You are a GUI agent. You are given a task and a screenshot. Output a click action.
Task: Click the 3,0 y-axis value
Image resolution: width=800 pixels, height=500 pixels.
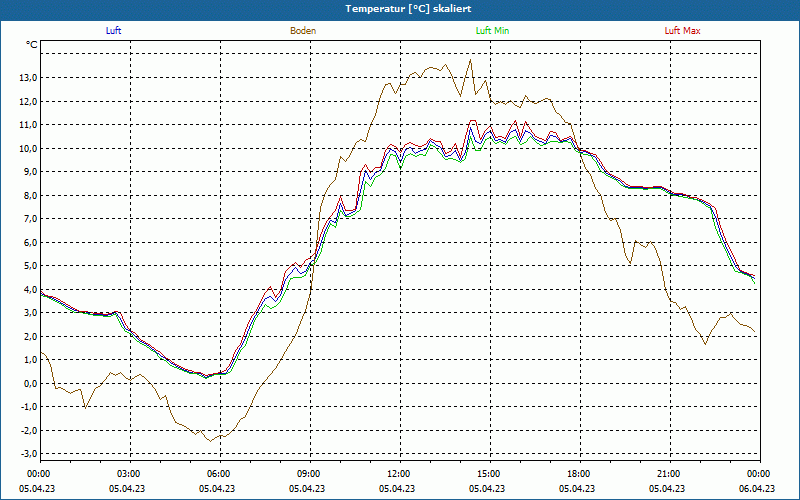pyautogui.click(x=31, y=313)
